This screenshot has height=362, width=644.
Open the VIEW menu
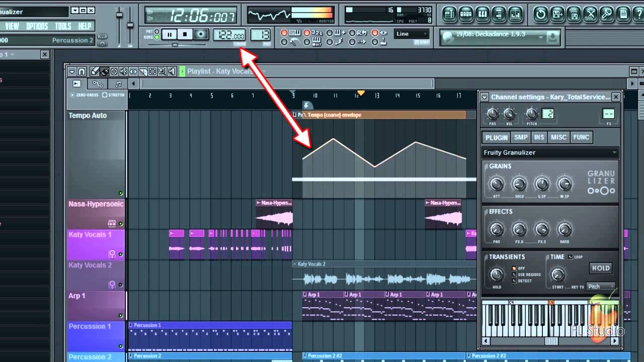12,26
